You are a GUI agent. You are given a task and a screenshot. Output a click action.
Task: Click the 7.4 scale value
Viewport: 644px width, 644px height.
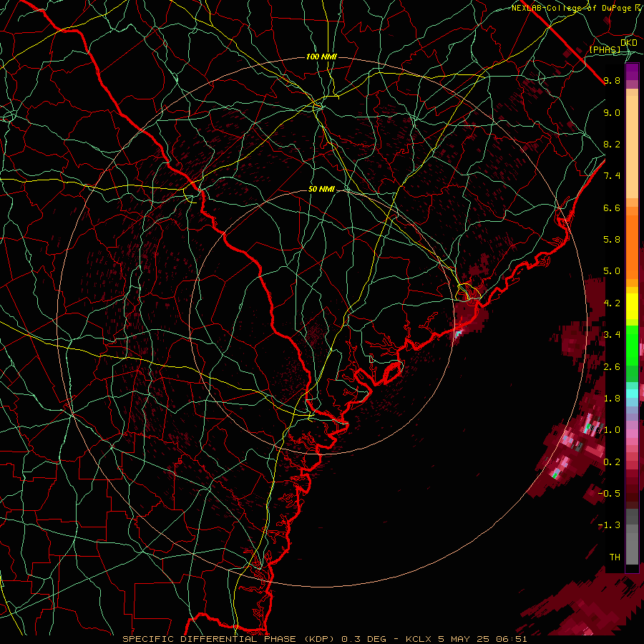coord(612,176)
